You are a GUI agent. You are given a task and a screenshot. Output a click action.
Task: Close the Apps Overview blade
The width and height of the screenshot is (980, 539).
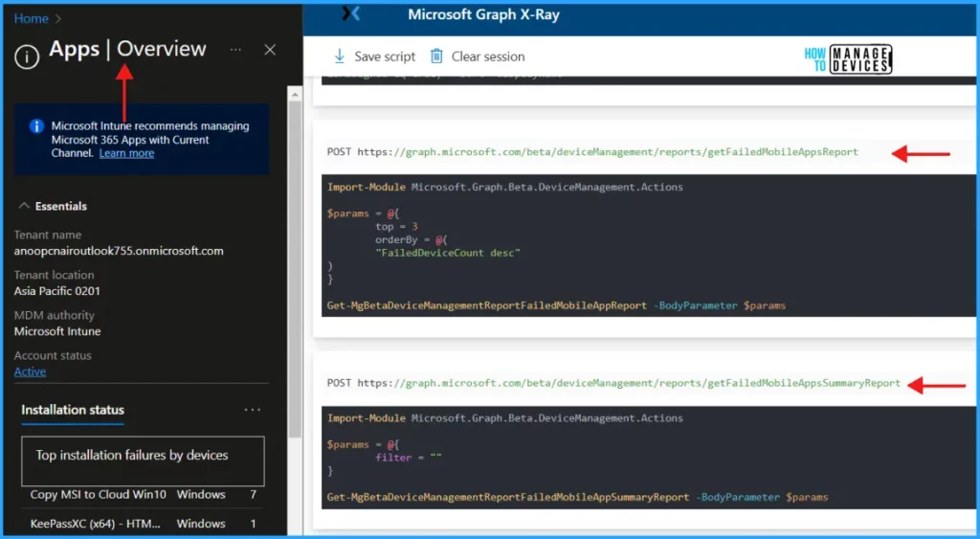click(x=270, y=50)
